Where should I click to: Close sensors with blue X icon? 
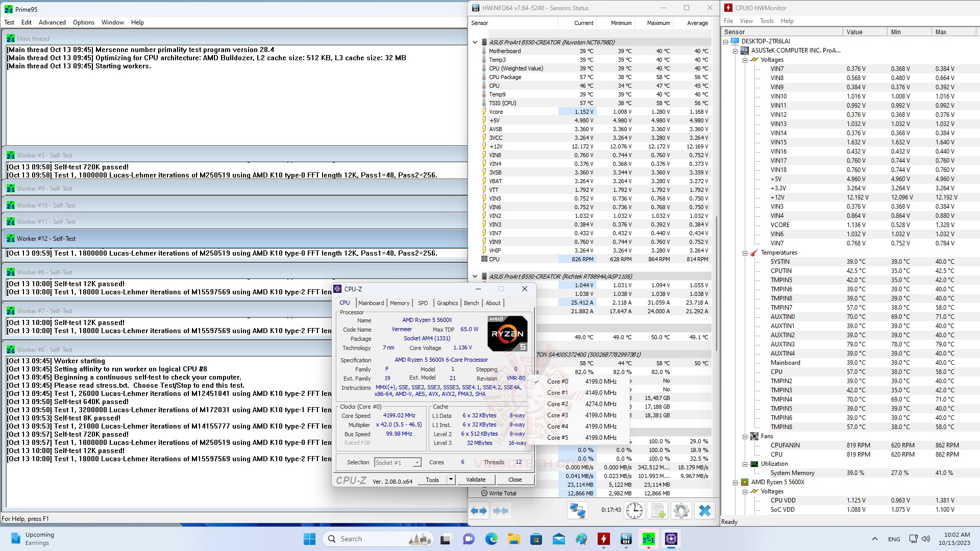click(x=705, y=511)
